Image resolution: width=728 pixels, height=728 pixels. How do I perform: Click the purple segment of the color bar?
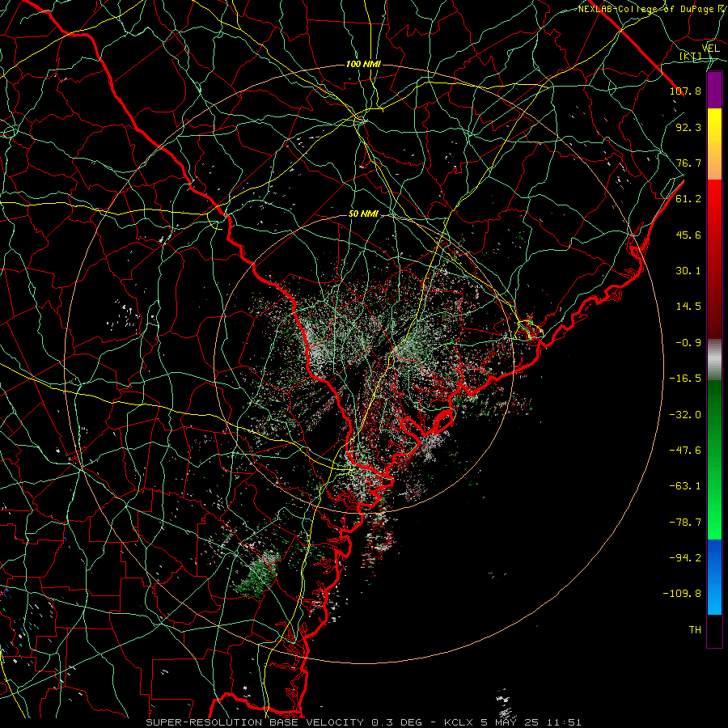click(714, 91)
